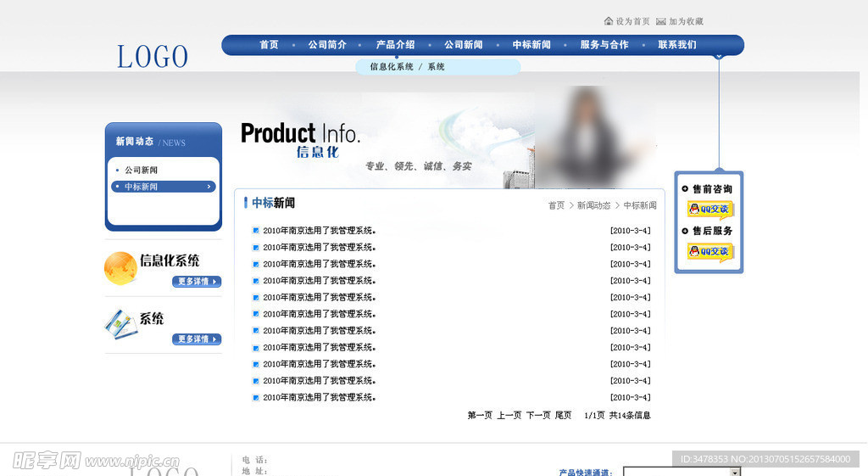Click 新闻动态 in the breadcrumb trail
The height and width of the screenshot is (476, 868).
click(x=593, y=205)
